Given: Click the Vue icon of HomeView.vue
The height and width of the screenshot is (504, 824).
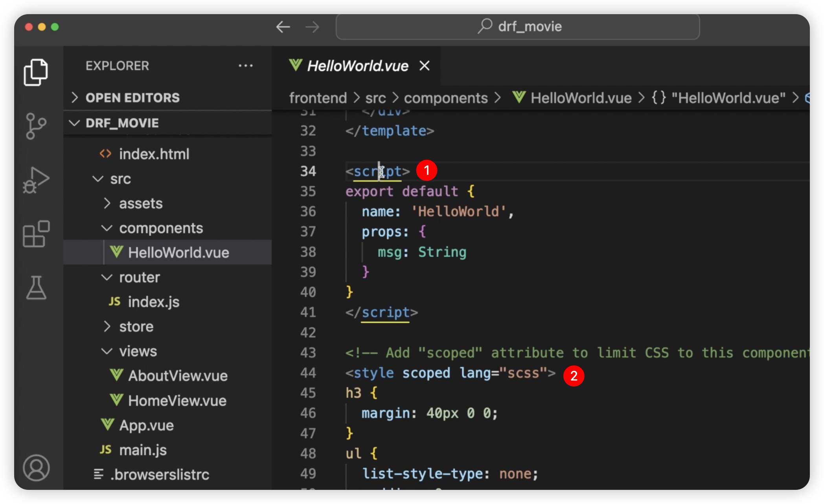Looking at the screenshot, I should click(x=117, y=400).
